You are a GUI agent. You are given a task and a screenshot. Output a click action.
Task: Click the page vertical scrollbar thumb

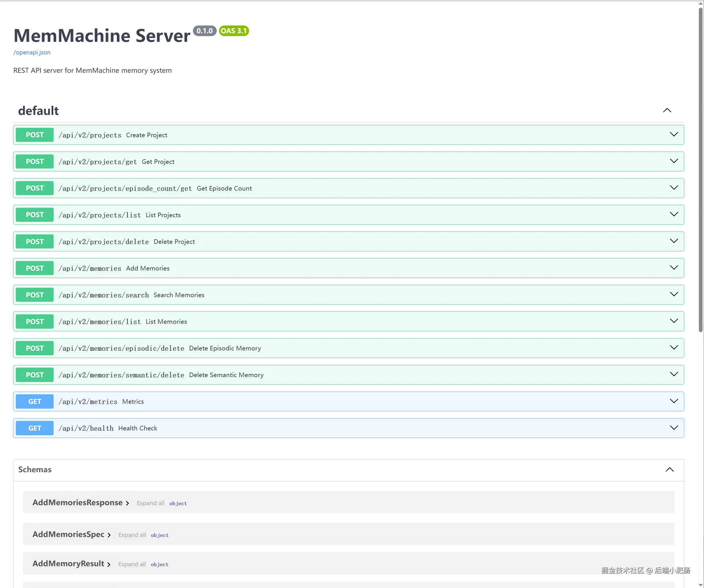700,168
